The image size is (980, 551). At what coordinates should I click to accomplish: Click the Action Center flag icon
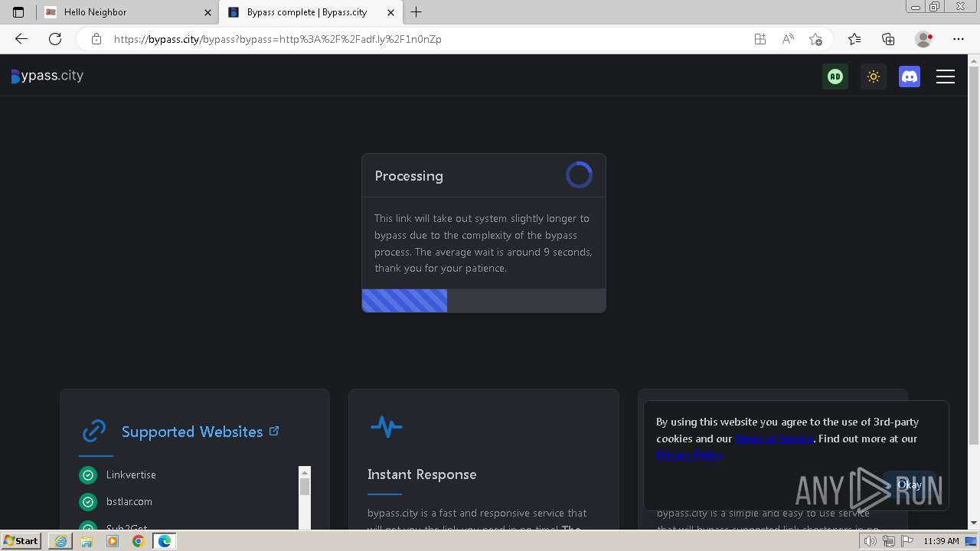(x=907, y=541)
